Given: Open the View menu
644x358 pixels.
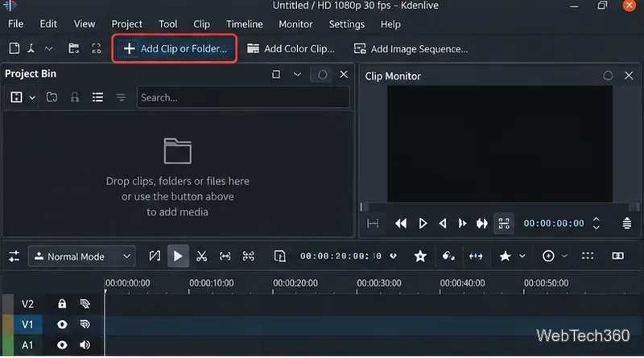Looking at the screenshot, I should 85,24.
